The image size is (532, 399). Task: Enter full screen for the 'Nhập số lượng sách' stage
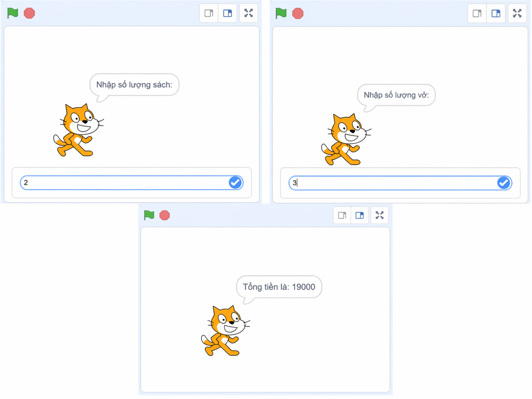[x=249, y=13]
